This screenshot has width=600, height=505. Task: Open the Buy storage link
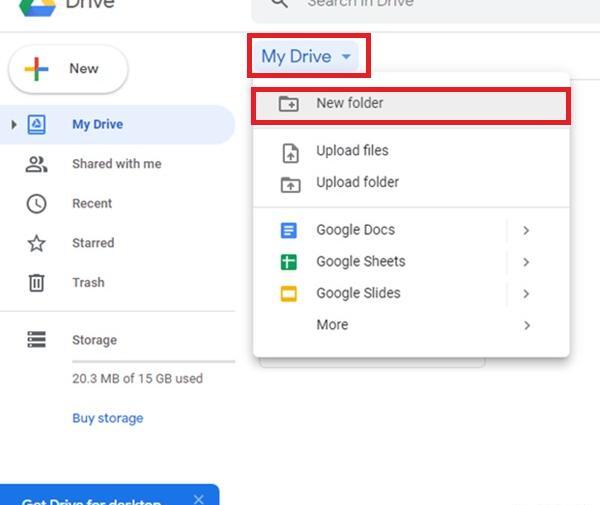[108, 418]
